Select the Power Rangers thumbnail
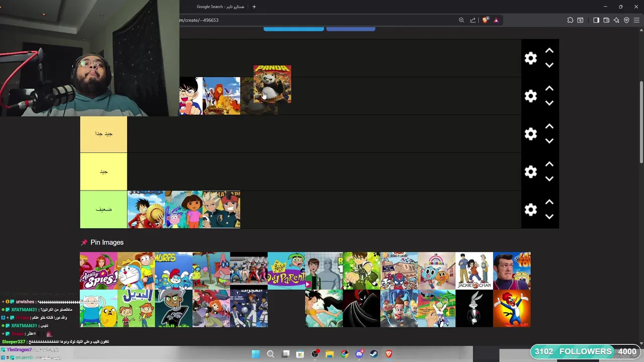Screen dimensions: 644x362 pos(249,271)
